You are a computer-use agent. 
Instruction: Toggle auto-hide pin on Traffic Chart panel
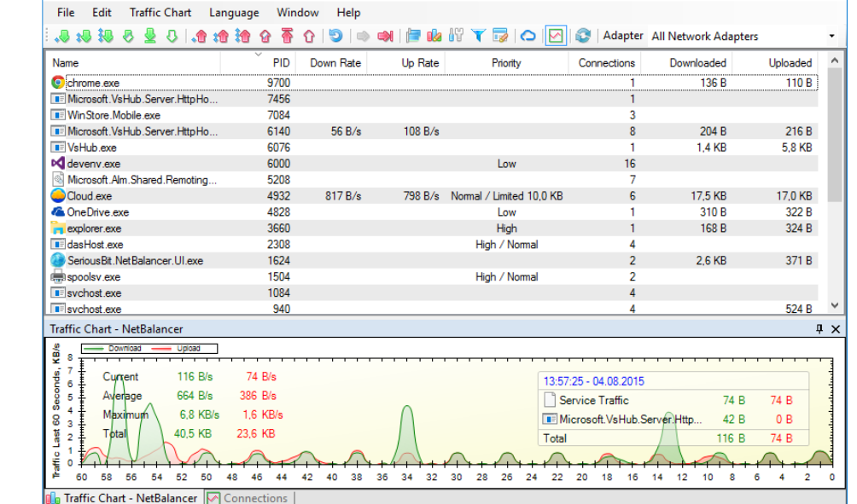pyautogui.click(x=820, y=328)
